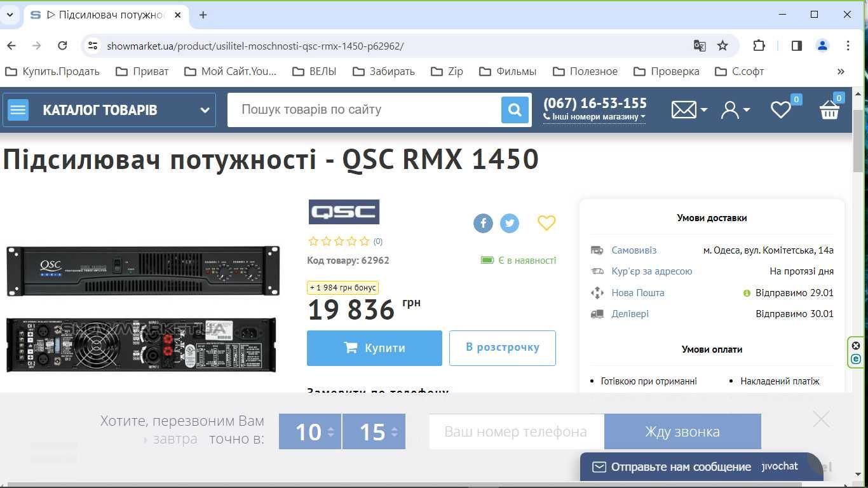Click the page vertical scrollbar
868x488 pixels.
click(858, 141)
